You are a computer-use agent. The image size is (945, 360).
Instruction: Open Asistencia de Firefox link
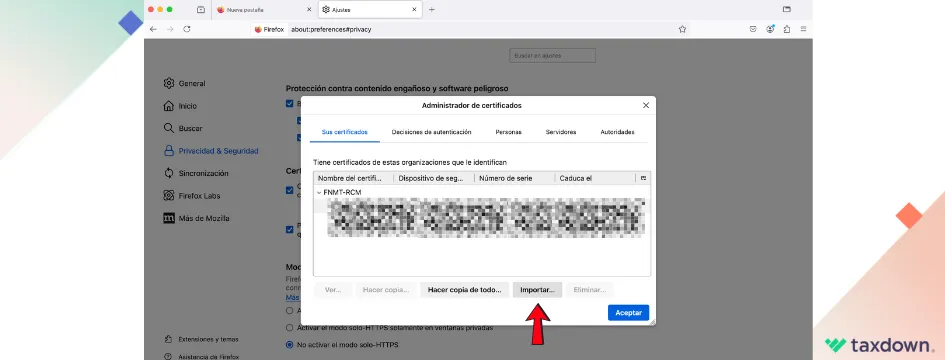(x=209, y=356)
